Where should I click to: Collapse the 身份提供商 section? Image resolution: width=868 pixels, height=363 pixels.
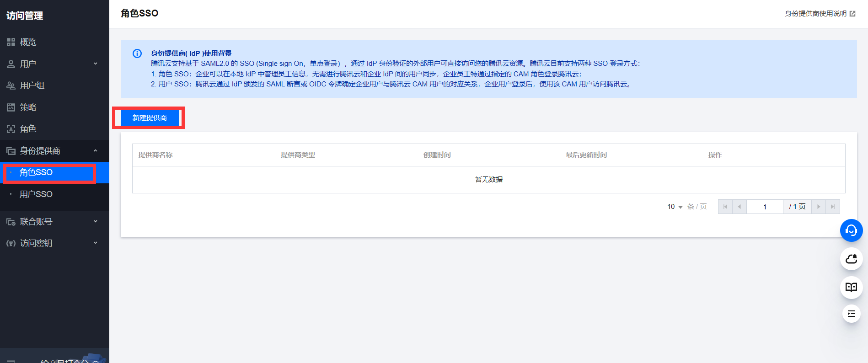coord(96,151)
